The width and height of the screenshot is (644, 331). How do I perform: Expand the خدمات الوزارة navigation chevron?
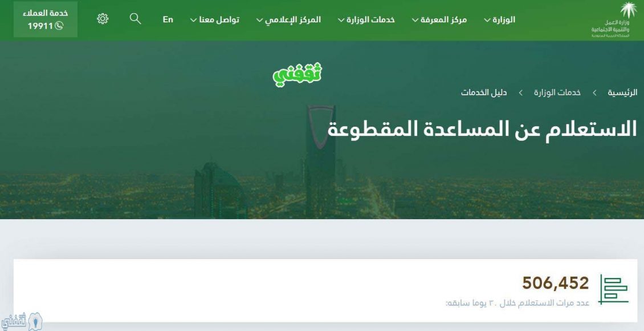(341, 20)
